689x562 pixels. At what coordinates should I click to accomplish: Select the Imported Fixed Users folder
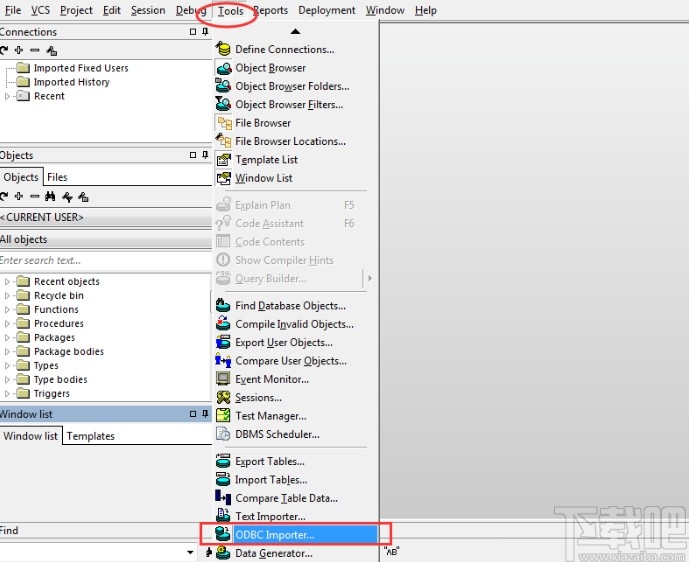click(x=73, y=68)
